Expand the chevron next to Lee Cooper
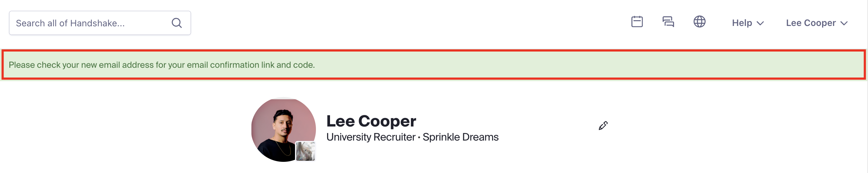Image resolution: width=868 pixels, height=173 pixels. (x=844, y=23)
